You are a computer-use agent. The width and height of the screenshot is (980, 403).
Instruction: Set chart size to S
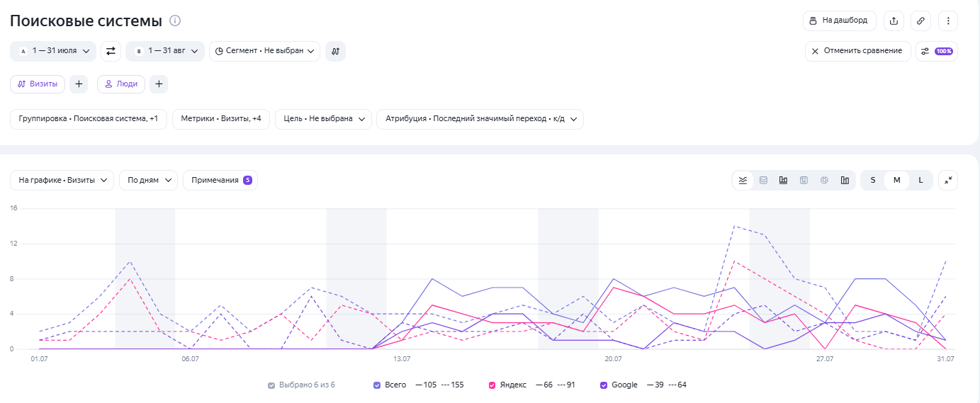[873, 180]
